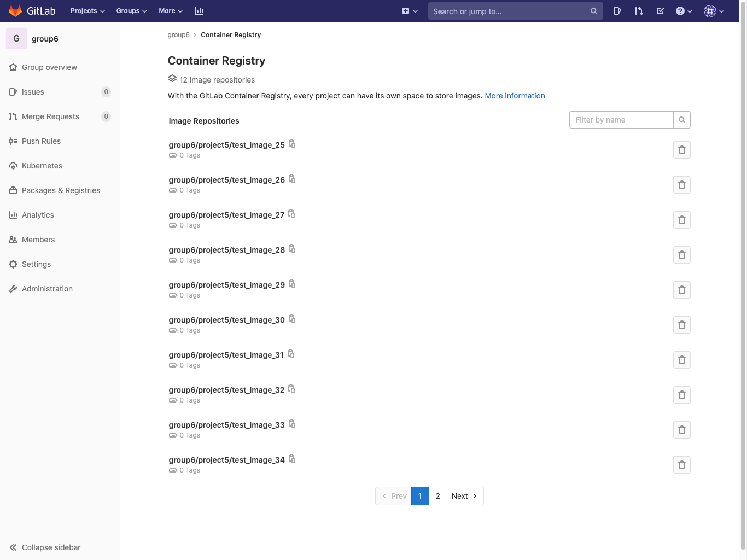The image size is (747, 560).
Task: Collapse the sidebar
Action: [x=51, y=547]
